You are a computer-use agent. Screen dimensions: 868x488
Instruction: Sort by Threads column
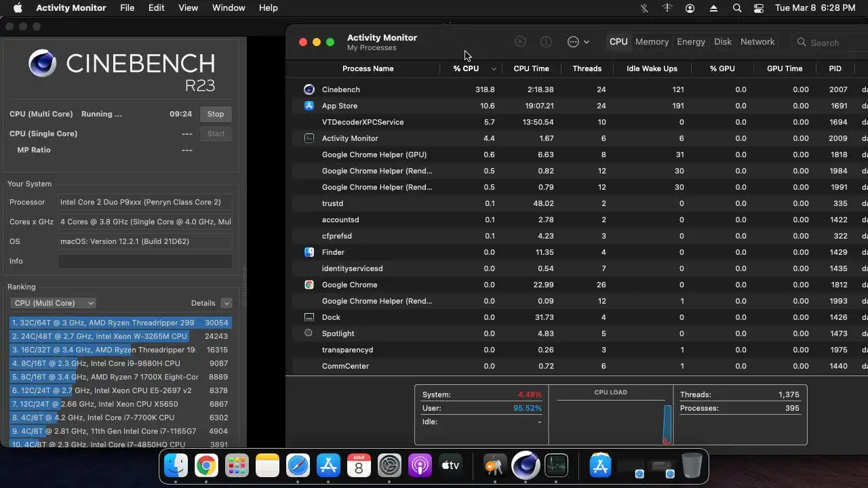coord(587,68)
